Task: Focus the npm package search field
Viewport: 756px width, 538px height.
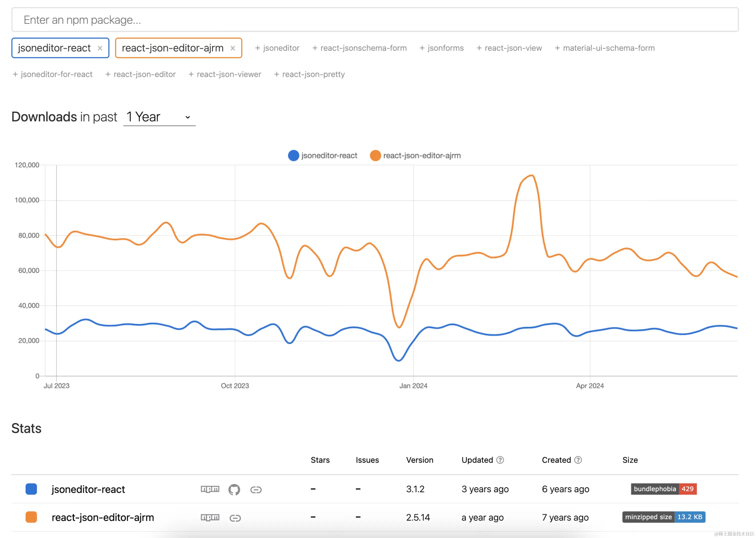Action: (375, 20)
